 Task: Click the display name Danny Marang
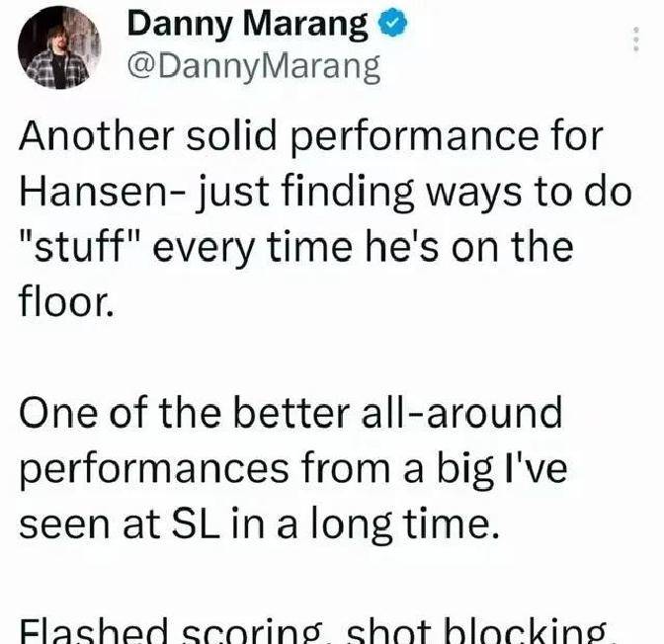tap(248, 25)
